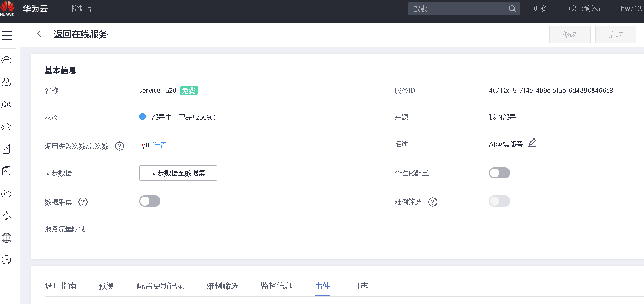Click the description text AI象棋部署
The width and height of the screenshot is (644, 304).
(506, 144)
